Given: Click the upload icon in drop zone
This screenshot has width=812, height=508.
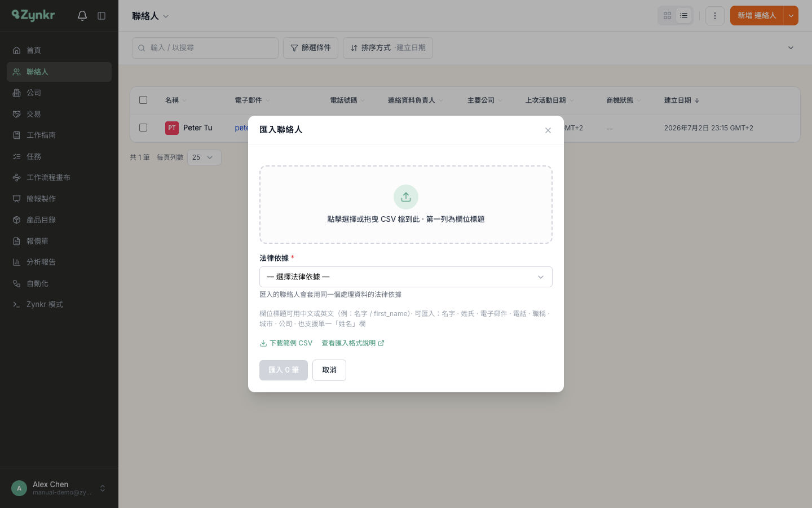Looking at the screenshot, I should [x=406, y=197].
